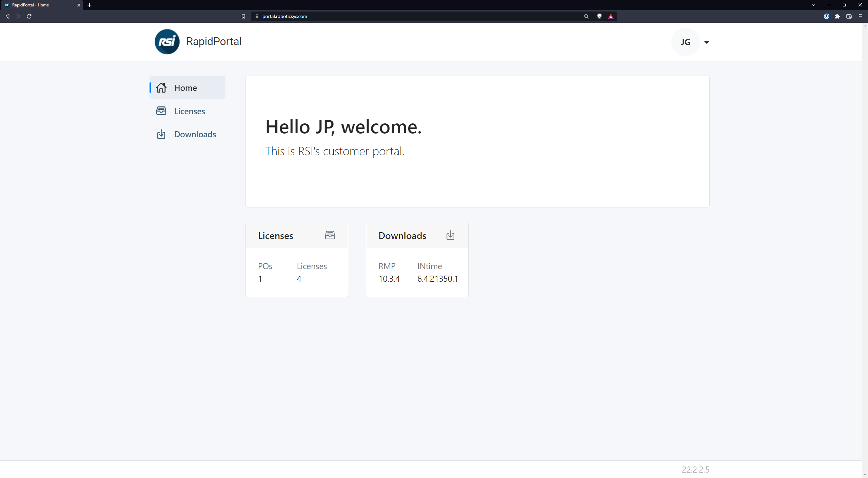Click the RSI RapidPortal home logo icon
The image size is (868, 478).
click(166, 41)
